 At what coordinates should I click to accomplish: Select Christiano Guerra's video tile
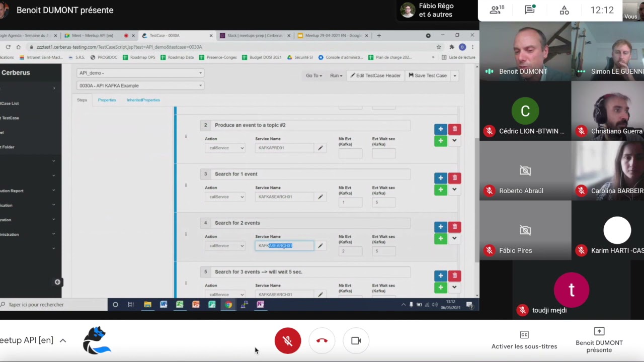coord(608,111)
